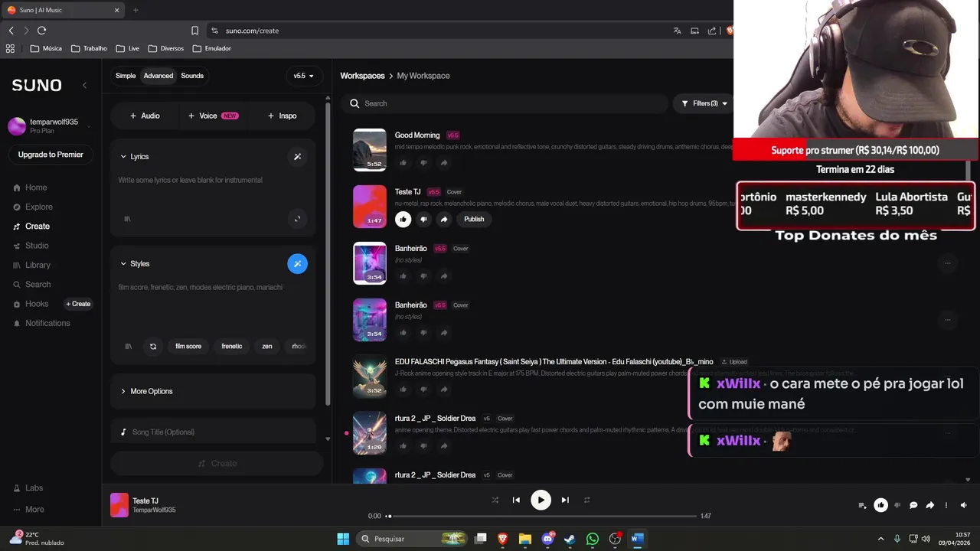
Task: Open Steam from the taskbar
Action: (x=570, y=539)
